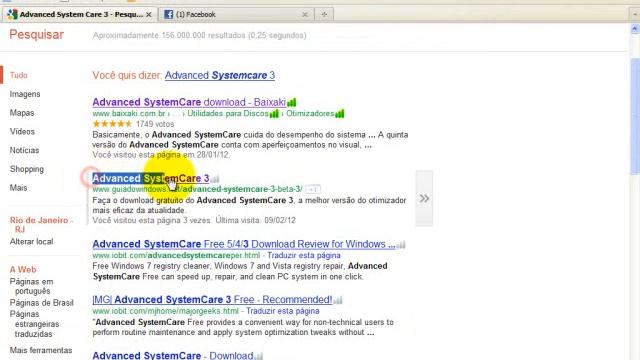Open the Utilidades para Discos breadcrumb

tap(228, 113)
